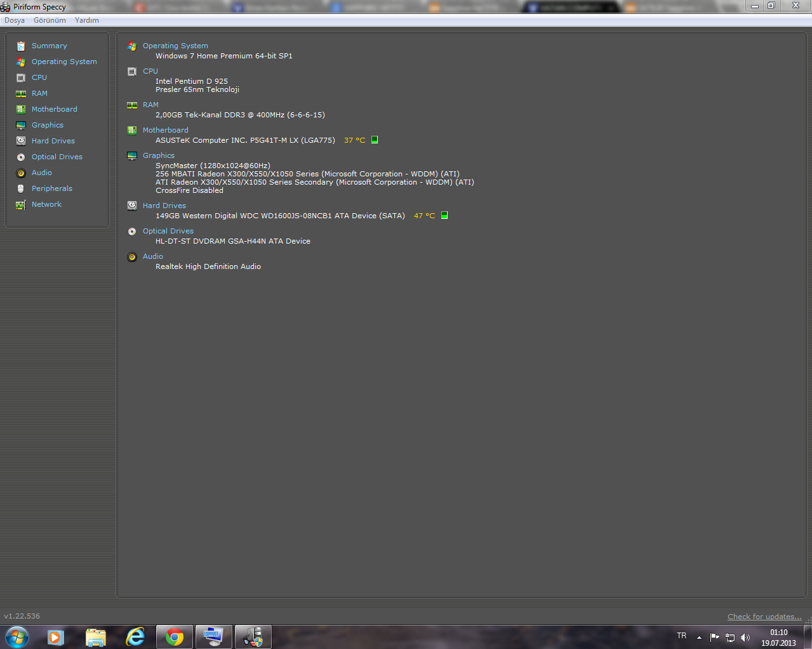
Task: Show Optical Drives details from sidebar
Action: click(x=57, y=157)
